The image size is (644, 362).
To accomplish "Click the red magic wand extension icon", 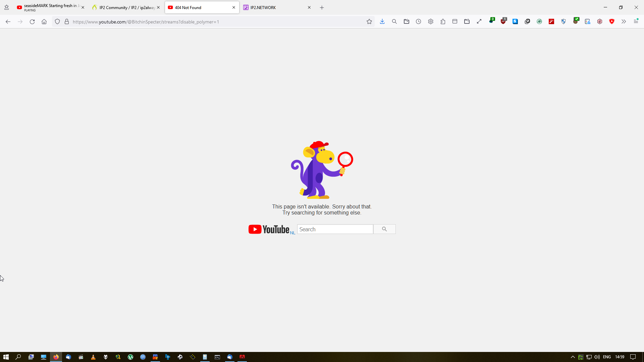I will coord(551,22).
